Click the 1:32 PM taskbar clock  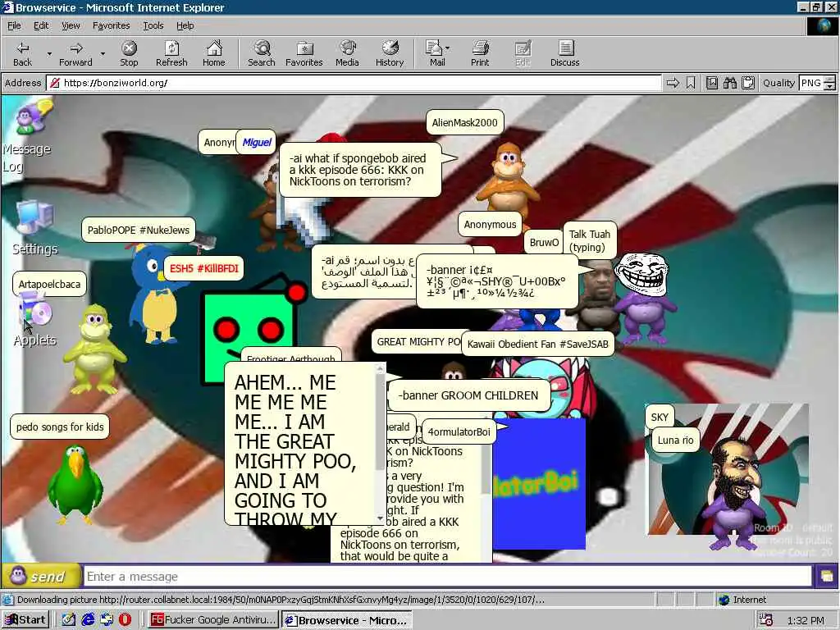(806, 620)
